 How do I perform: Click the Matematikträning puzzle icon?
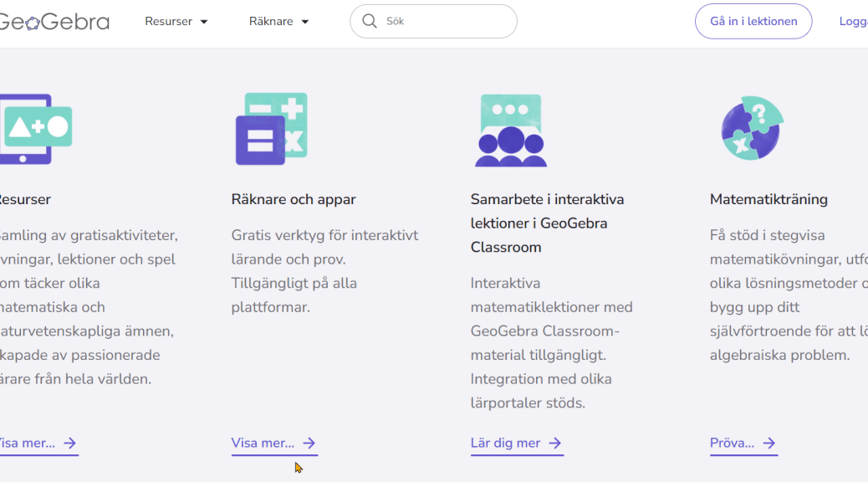(x=752, y=128)
